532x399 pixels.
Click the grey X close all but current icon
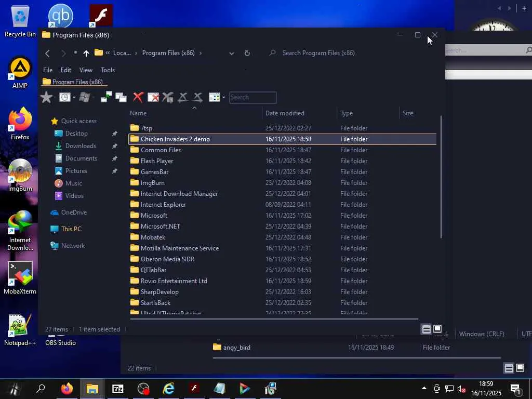tap(168, 97)
